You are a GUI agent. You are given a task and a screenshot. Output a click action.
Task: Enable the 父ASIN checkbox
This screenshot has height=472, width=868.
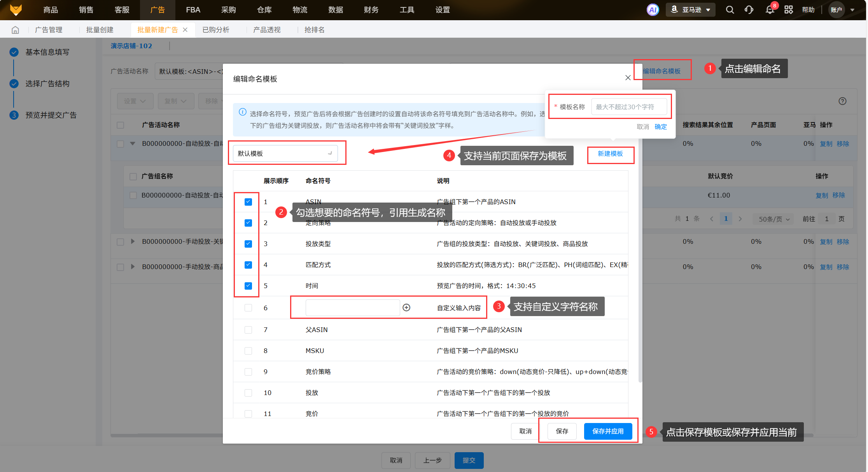pyautogui.click(x=248, y=330)
